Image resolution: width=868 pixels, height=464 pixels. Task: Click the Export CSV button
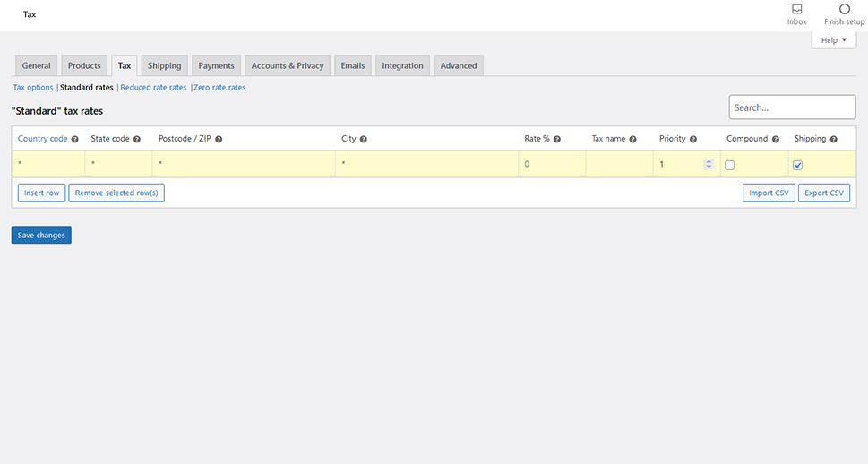click(823, 193)
